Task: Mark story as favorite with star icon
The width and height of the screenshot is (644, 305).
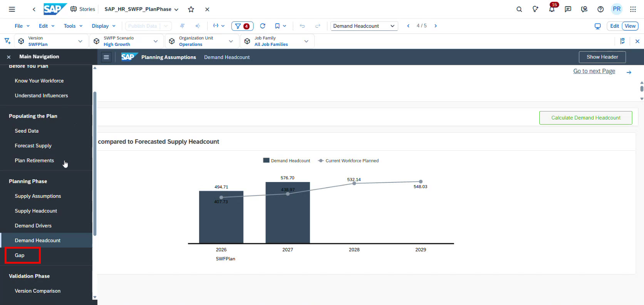Action: coord(191,9)
